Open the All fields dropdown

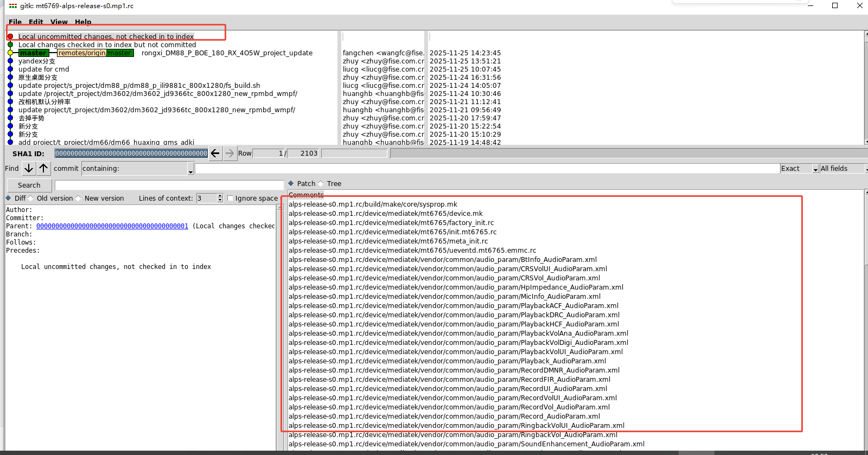pos(843,169)
